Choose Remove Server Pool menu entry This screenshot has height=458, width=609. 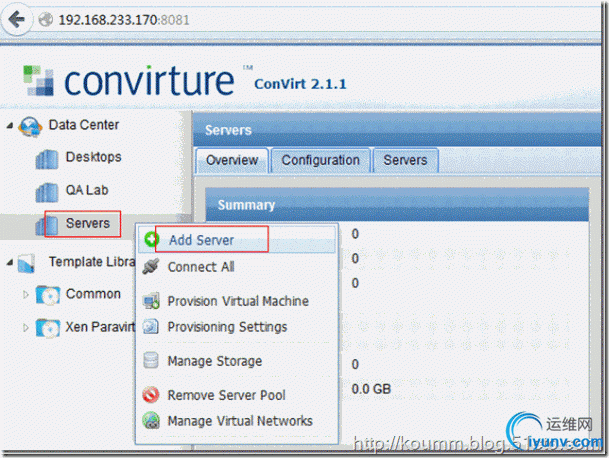[x=237, y=395]
